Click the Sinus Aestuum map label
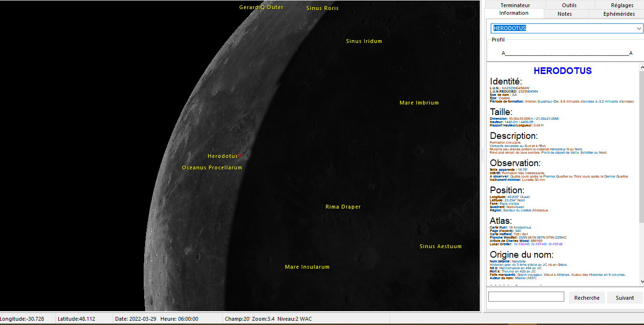Screen dimensions: 644x325 point(441,246)
